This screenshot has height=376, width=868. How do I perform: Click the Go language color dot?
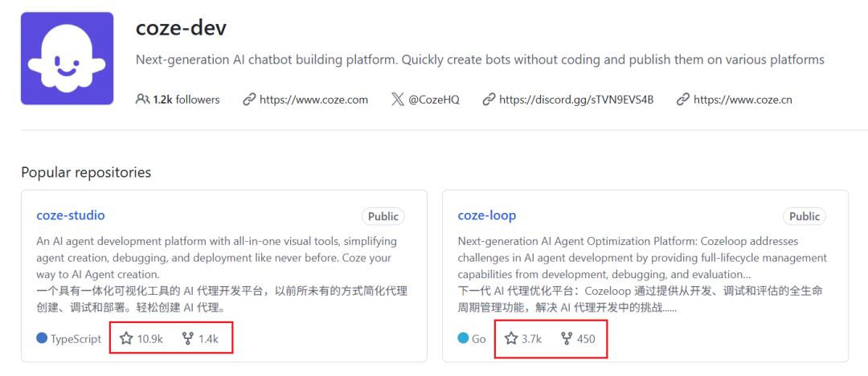pos(464,337)
